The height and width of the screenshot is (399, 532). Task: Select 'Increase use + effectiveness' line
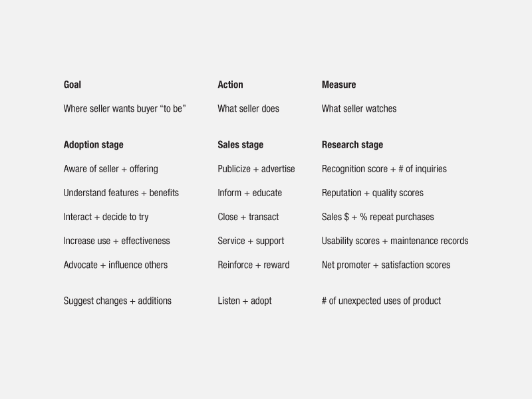pos(117,241)
